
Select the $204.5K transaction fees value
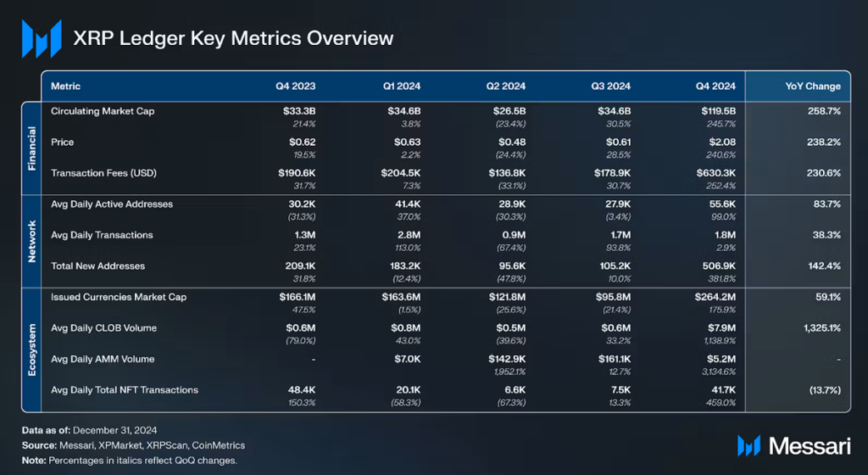(x=401, y=173)
